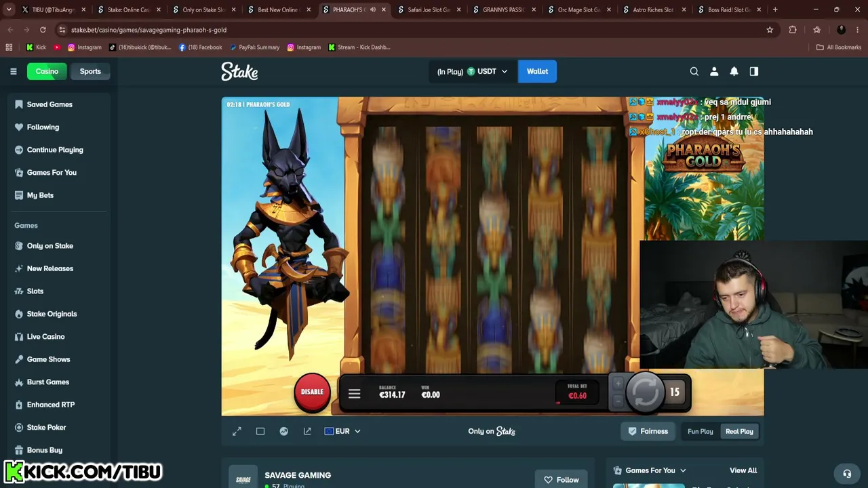Switch to Real Play mode
Screen dimensions: 868x488
coord(739,431)
